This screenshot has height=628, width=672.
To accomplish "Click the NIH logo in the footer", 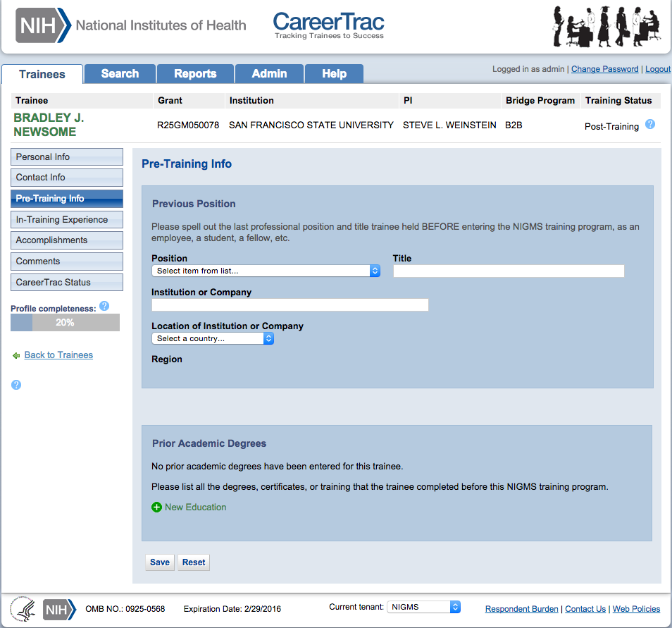I will pyautogui.click(x=60, y=610).
